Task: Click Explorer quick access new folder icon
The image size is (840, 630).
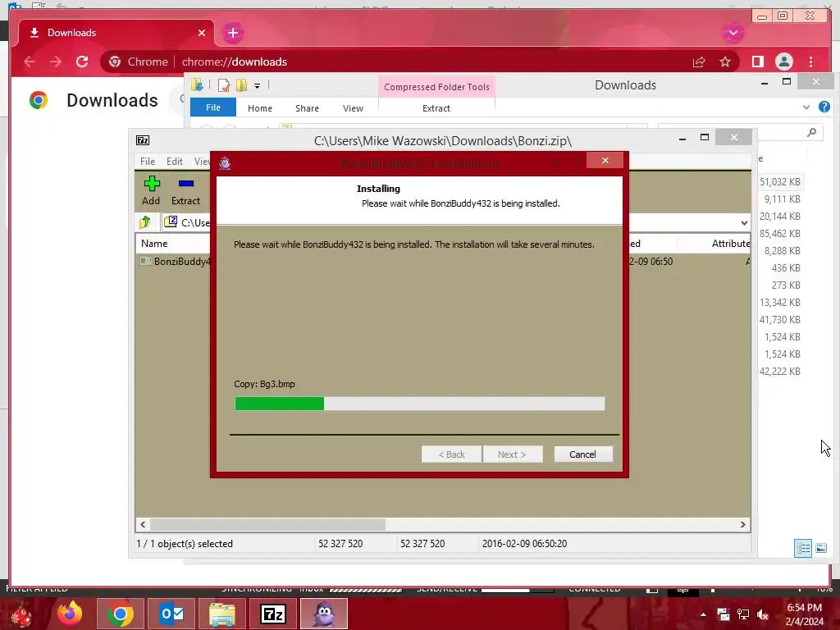Action: [x=242, y=85]
